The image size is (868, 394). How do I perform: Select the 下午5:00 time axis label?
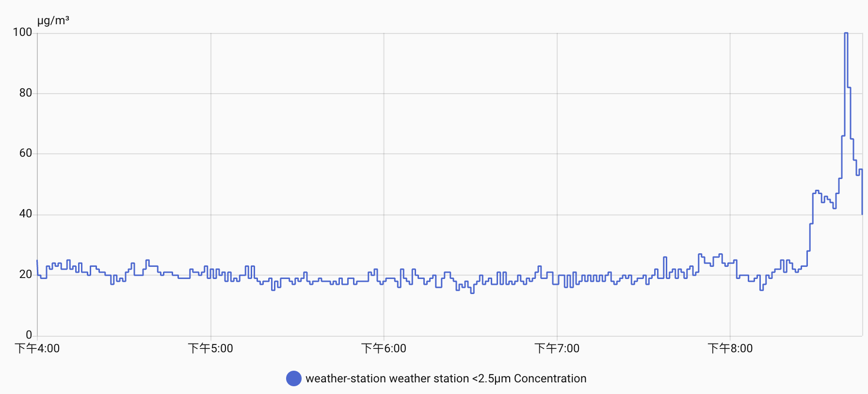click(x=210, y=348)
